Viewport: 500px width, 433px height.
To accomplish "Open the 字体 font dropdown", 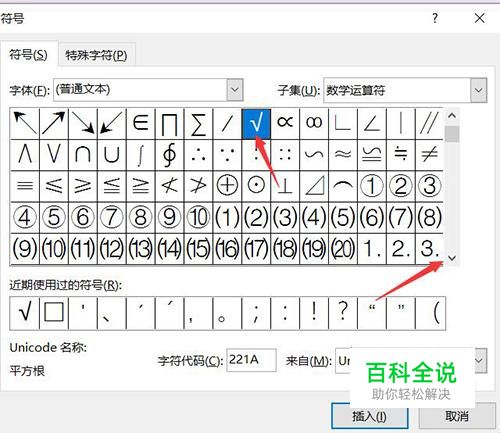I will (x=235, y=90).
